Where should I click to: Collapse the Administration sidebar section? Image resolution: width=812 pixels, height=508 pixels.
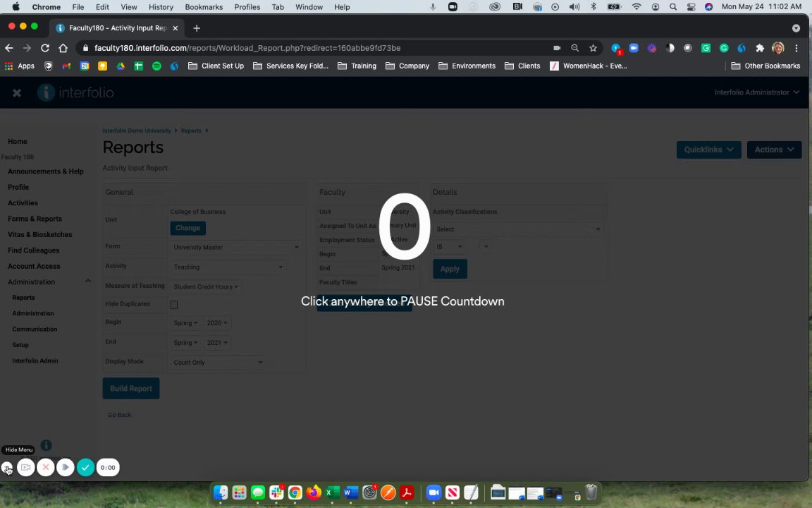click(x=88, y=282)
